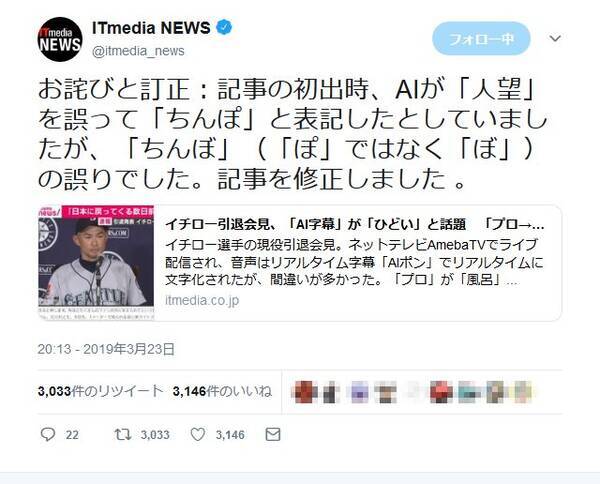The width and height of the screenshot is (600, 484).
Task: Click the itmedia.co.jp domain link
Action: (x=202, y=300)
